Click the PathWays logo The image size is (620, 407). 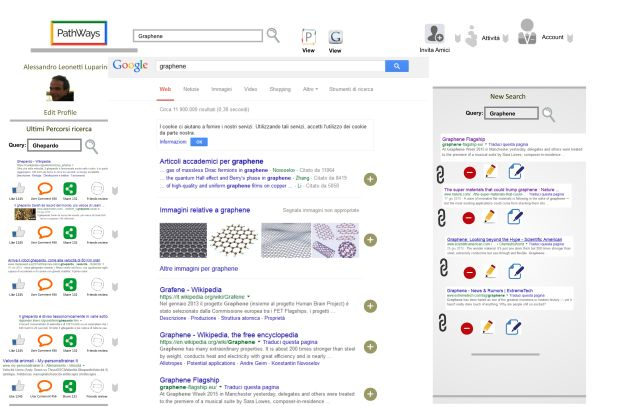[79, 33]
